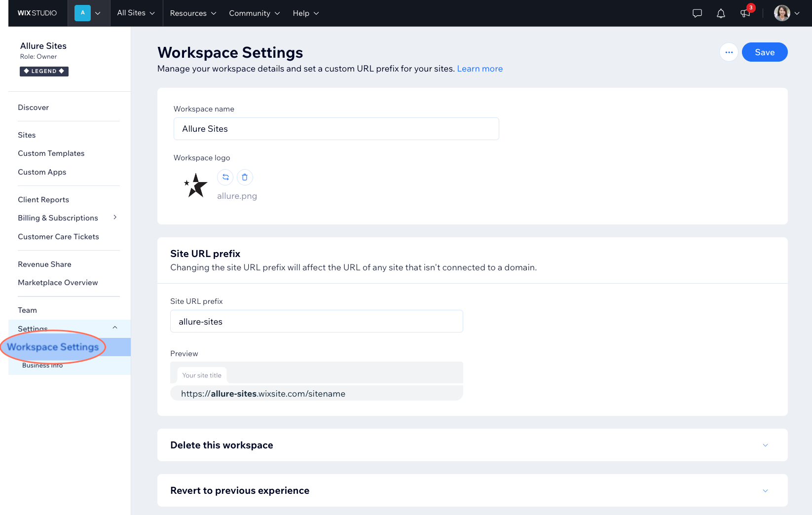Open Marketplace Overview page
The height and width of the screenshot is (515, 812).
pos(58,283)
